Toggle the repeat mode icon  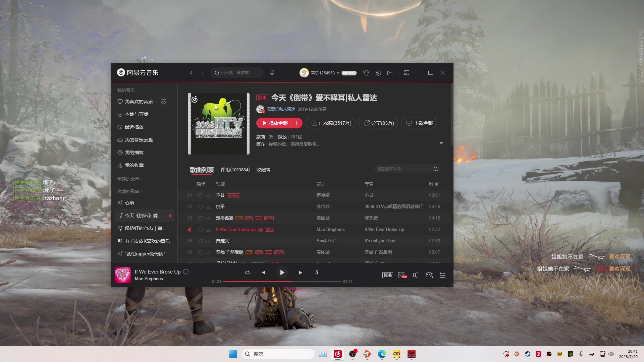(247, 273)
